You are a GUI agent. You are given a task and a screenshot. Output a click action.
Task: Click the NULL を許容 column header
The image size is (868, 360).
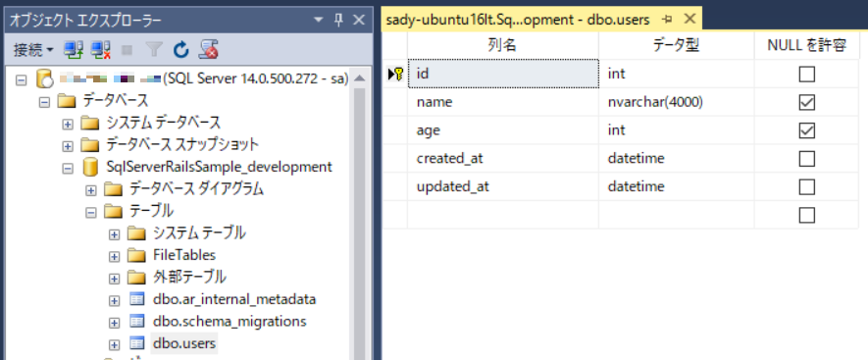tap(806, 46)
